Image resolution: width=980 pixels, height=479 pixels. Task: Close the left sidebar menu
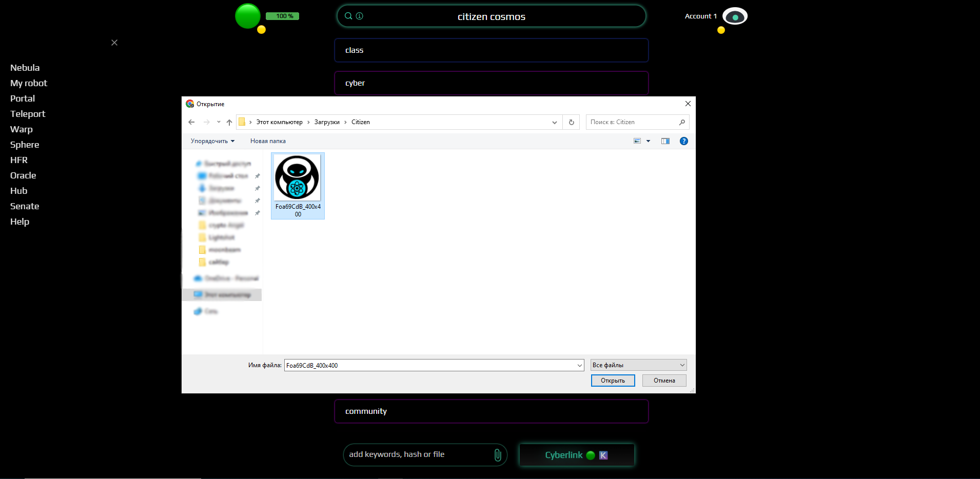coord(114,43)
